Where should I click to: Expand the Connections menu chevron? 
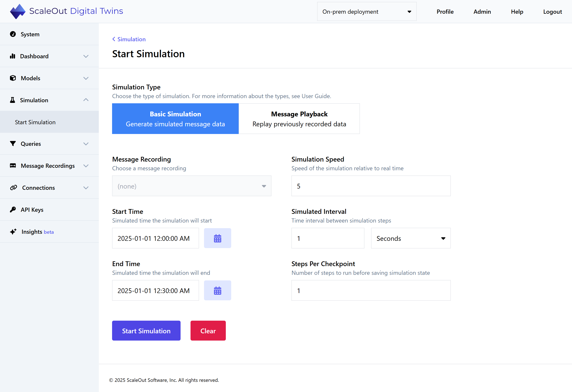point(86,188)
